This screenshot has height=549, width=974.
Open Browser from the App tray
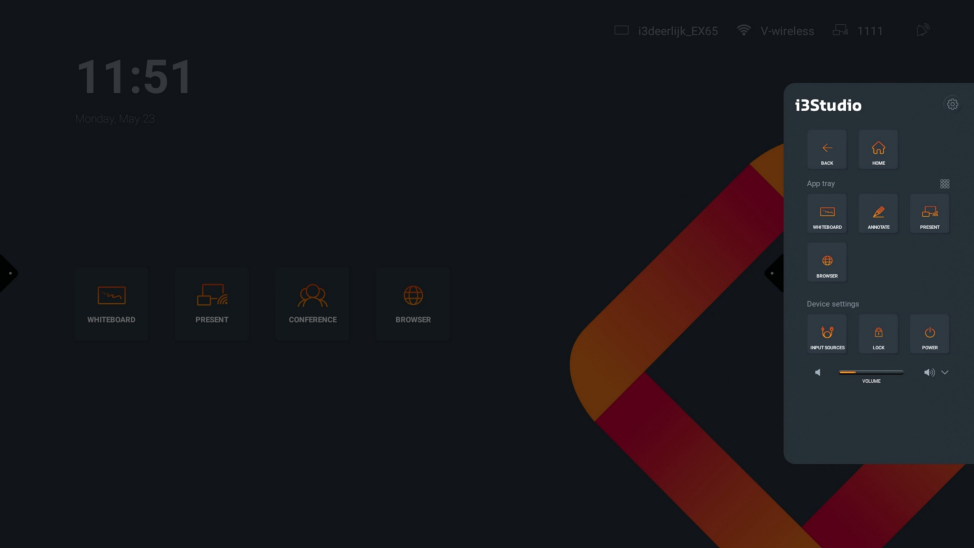click(x=827, y=263)
